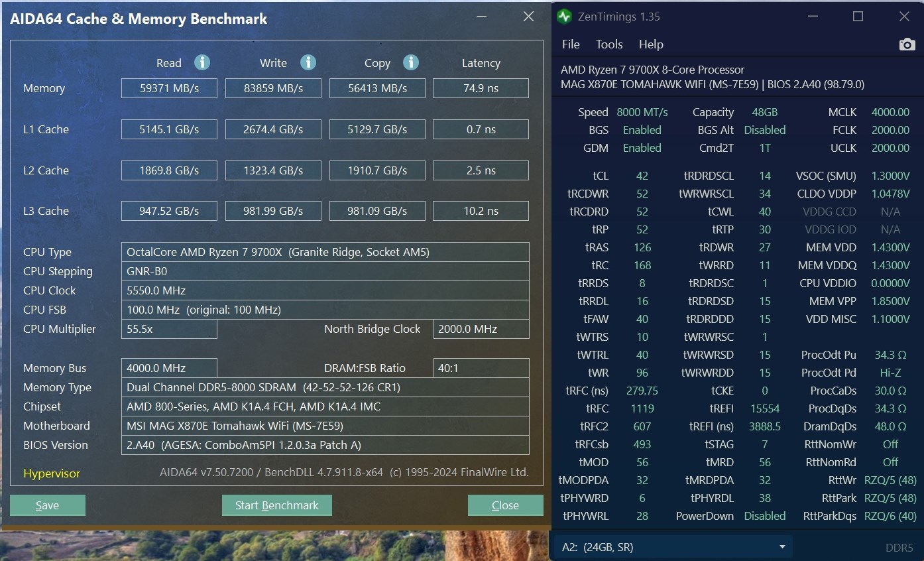Screen dimensions: 924x561
Task: Take a screenshot with the camera icon
Action: pos(906,44)
